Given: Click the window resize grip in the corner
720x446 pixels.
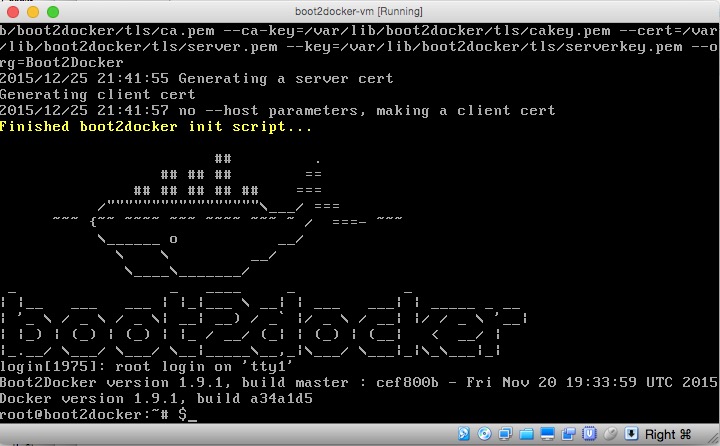Looking at the screenshot, I should click(x=714, y=440).
